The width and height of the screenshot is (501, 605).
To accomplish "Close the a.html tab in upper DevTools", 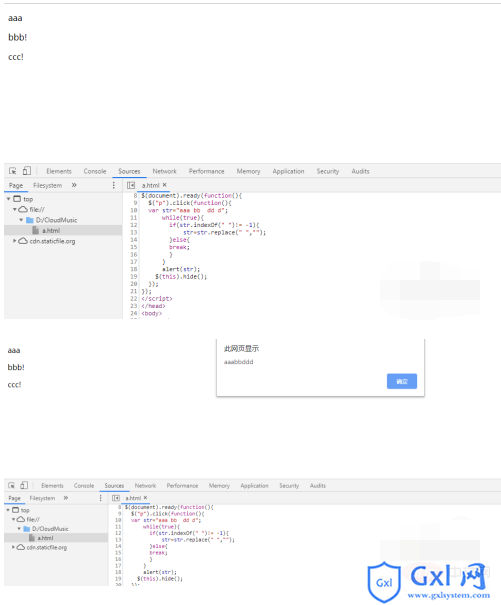I will [x=164, y=185].
